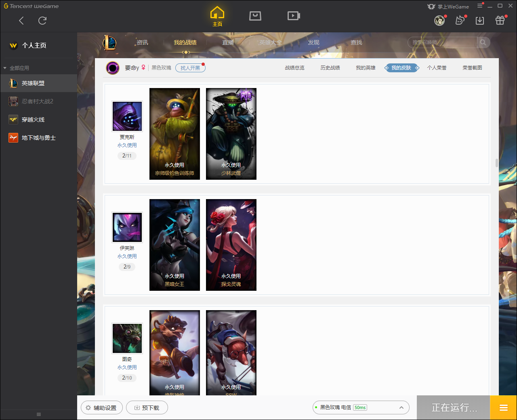This screenshot has height=420, width=517.
Task: Open 掌上WeGame mobile link
Action: tap(448, 6)
